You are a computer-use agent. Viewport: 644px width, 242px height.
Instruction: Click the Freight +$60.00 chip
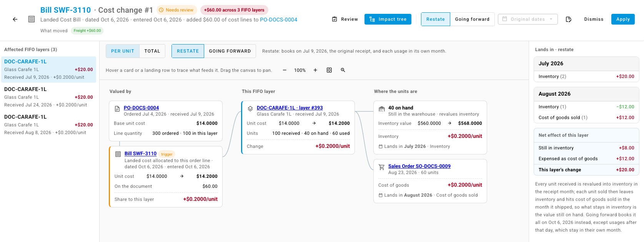(x=87, y=31)
